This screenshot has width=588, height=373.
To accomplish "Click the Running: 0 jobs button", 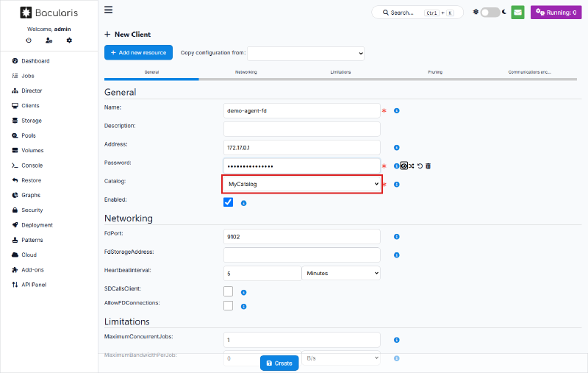I will (x=556, y=13).
